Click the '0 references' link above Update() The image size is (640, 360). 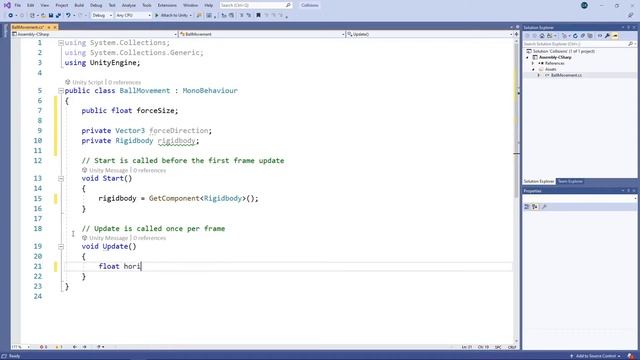[x=149, y=238]
